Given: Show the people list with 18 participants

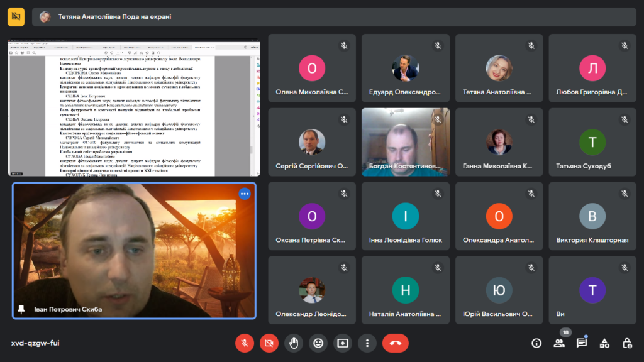Looking at the screenshot, I should [x=559, y=343].
